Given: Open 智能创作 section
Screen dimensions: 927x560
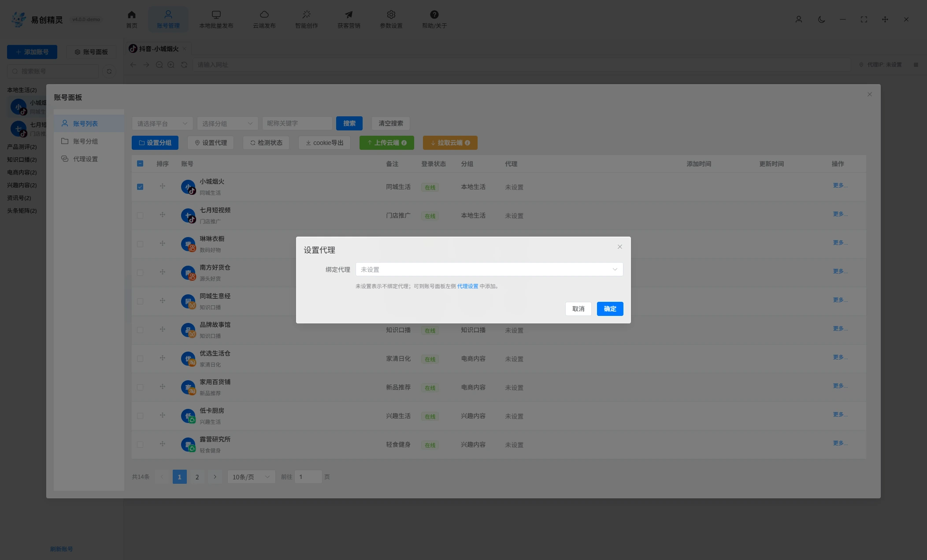Looking at the screenshot, I should (x=306, y=19).
